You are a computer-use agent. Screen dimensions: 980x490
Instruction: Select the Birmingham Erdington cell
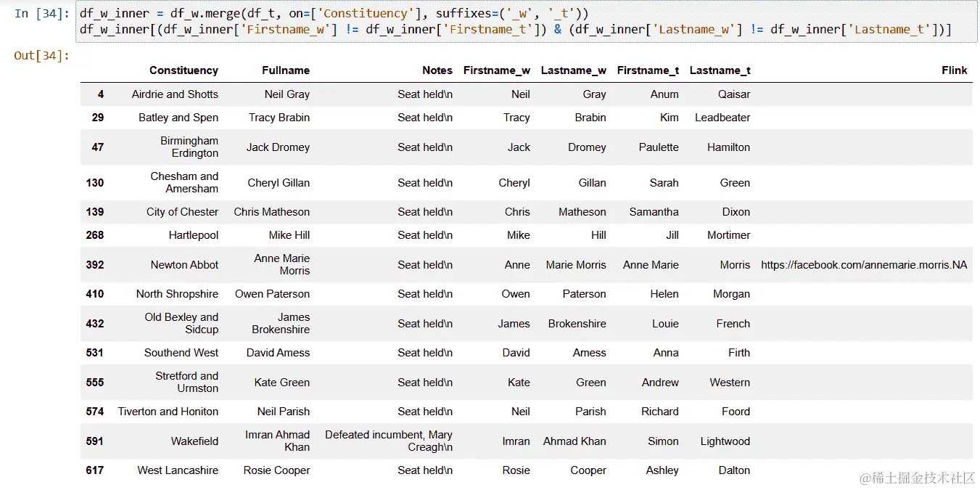[x=189, y=147]
